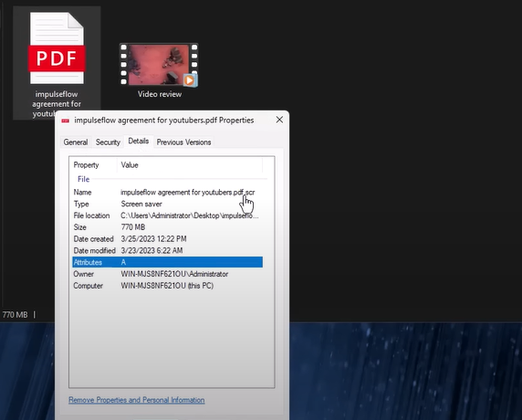Click the Property column header
The width and height of the screenshot is (522, 420).
[94, 165]
